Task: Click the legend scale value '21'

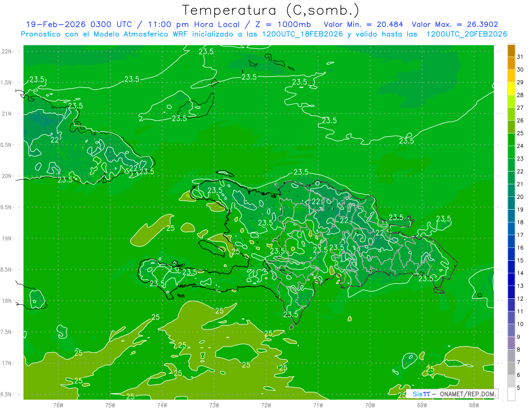Action: coord(520,184)
